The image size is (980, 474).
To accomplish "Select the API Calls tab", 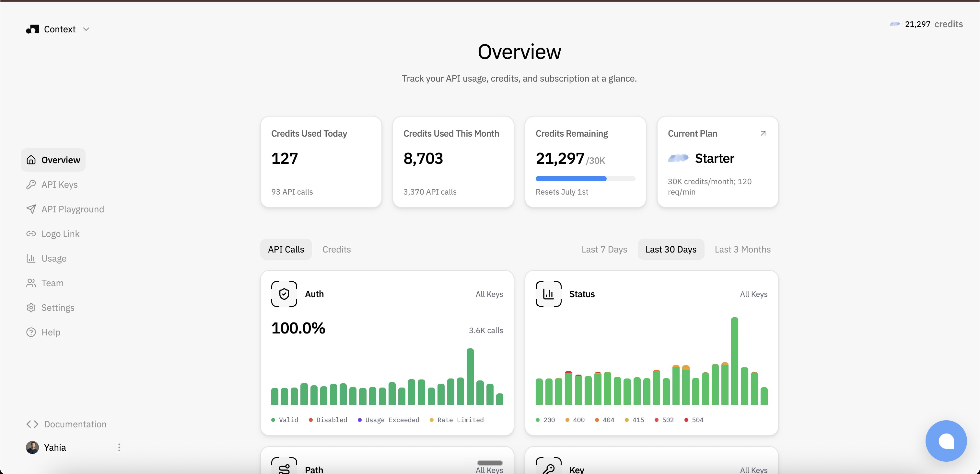I will (x=286, y=249).
